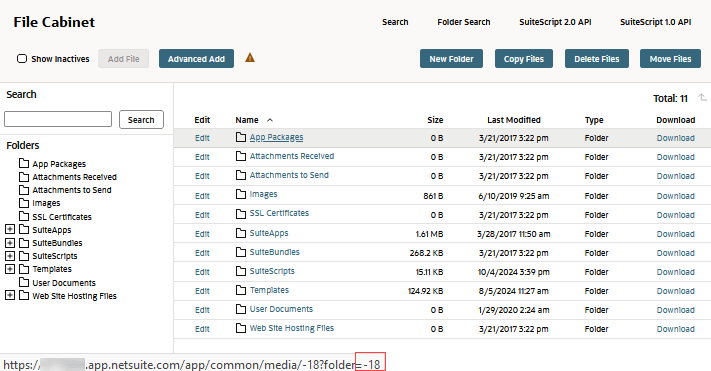Click the Advanced Add button
Viewport: 711px width, 371px height.
[196, 59]
